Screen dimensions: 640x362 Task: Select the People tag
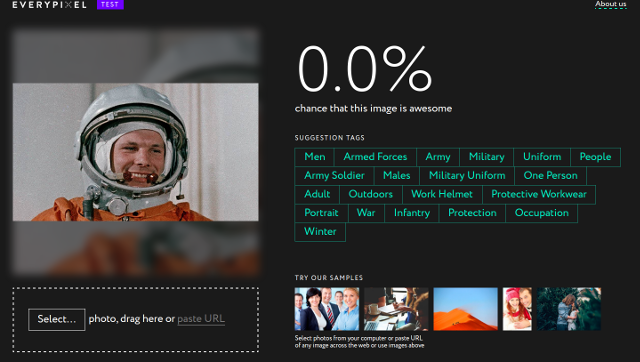[x=595, y=157]
